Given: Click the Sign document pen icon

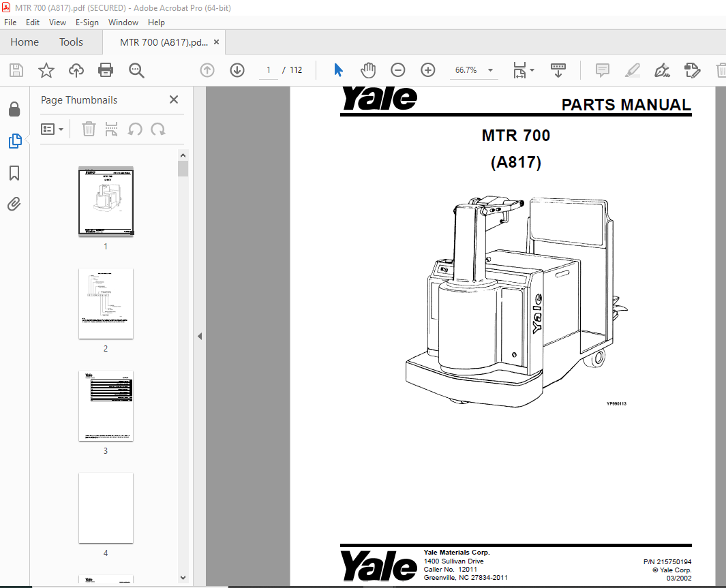Looking at the screenshot, I should click(x=662, y=70).
